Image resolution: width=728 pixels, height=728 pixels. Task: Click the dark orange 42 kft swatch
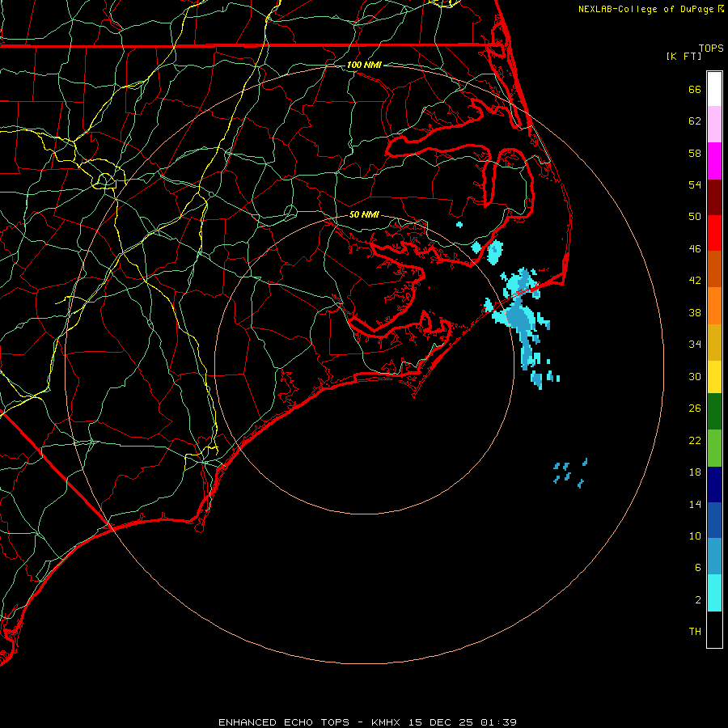click(714, 269)
